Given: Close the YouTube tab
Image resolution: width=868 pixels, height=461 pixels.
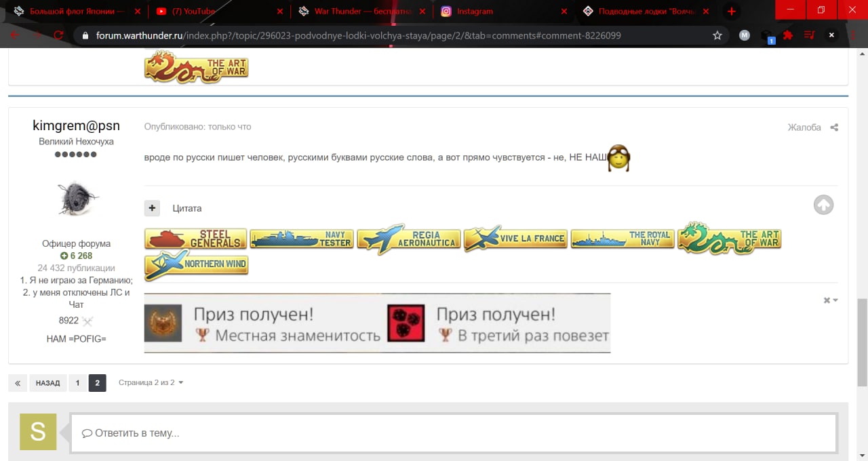Looking at the screenshot, I should [x=280, y=12].
